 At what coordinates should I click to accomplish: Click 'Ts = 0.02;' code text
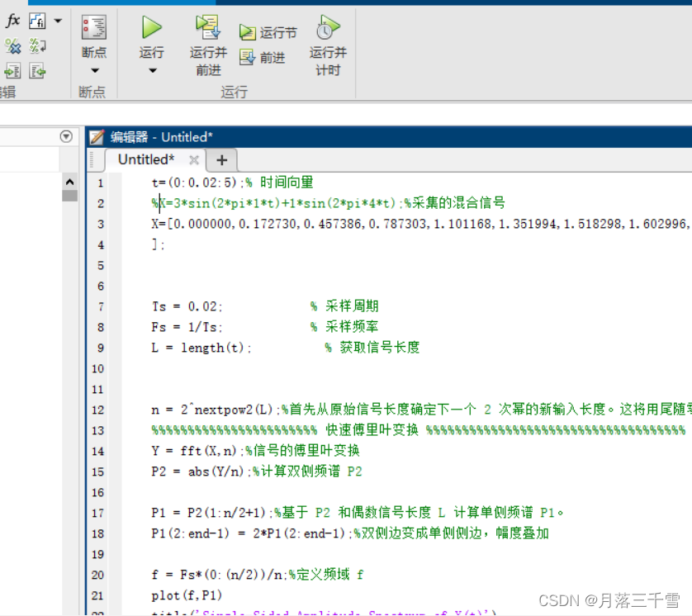tap(187, 306)
